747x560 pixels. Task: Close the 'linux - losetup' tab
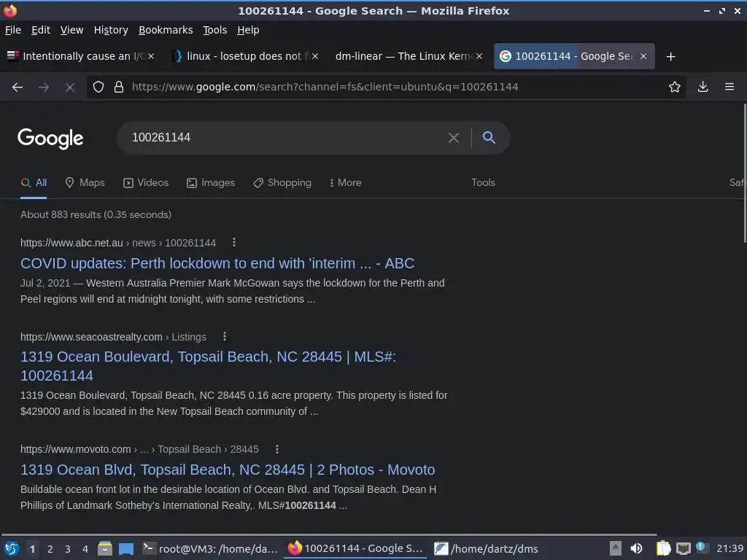pyautogui.click(x=315, y=56)
